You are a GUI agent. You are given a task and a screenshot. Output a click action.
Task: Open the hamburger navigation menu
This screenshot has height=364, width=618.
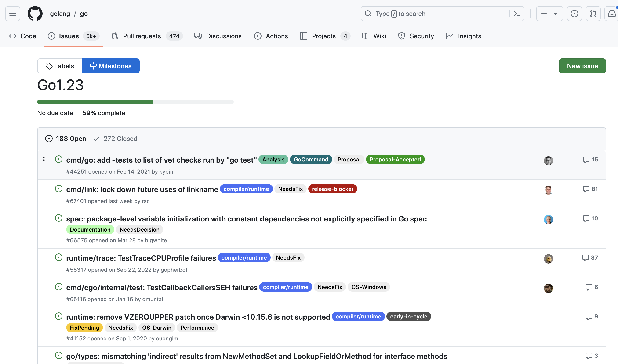click(x=13, y=14)
